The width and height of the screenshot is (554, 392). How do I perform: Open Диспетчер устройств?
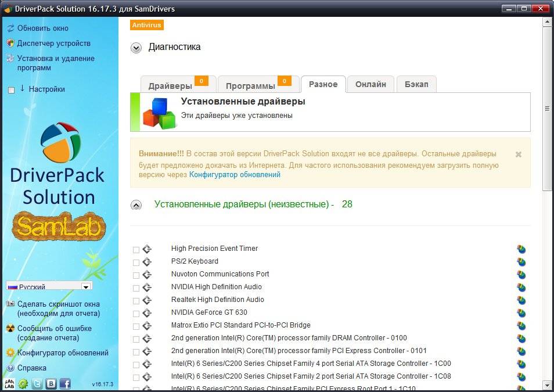coord(53,43)
